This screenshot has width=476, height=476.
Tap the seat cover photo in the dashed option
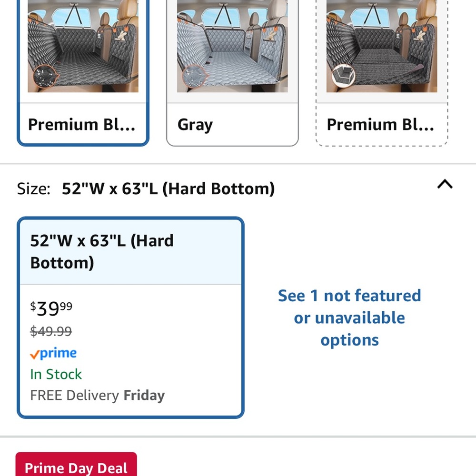tap(382, 46)
